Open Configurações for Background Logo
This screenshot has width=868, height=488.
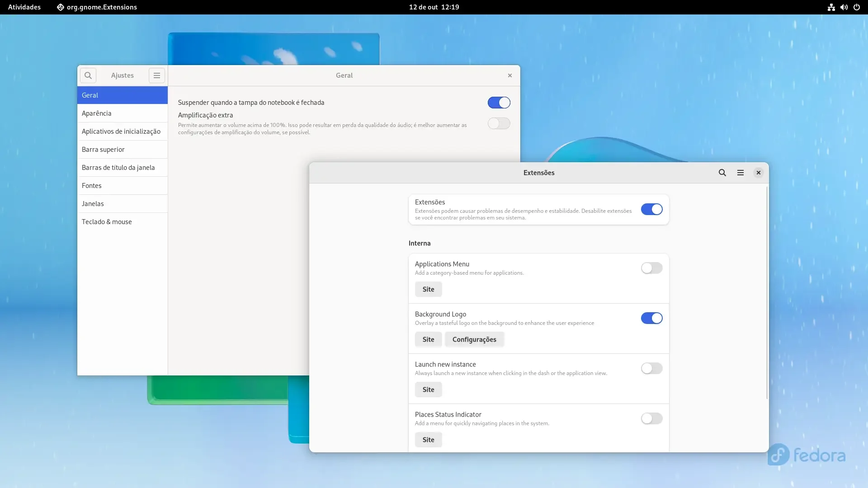pos(474,339)
